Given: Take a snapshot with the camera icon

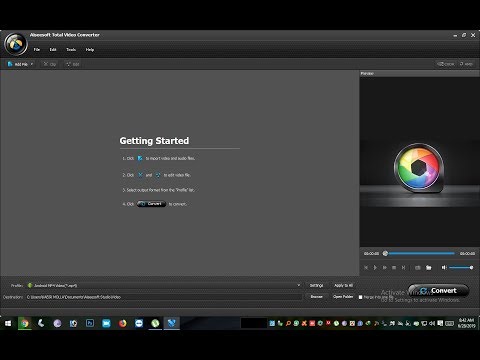Looking at the screenshot, I should [x=418, y=267].
